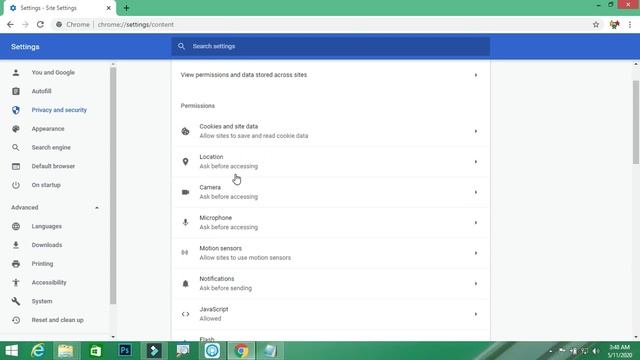Viewport: 640px width, 360px height.
Task: Expand the Location row arrow
Action: (x=476, y=162)
